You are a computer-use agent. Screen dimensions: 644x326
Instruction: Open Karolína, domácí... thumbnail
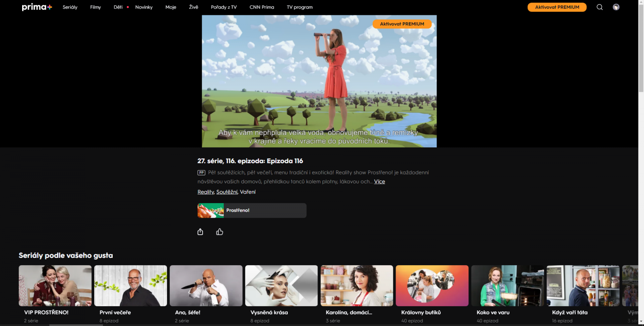coord(357,286)
